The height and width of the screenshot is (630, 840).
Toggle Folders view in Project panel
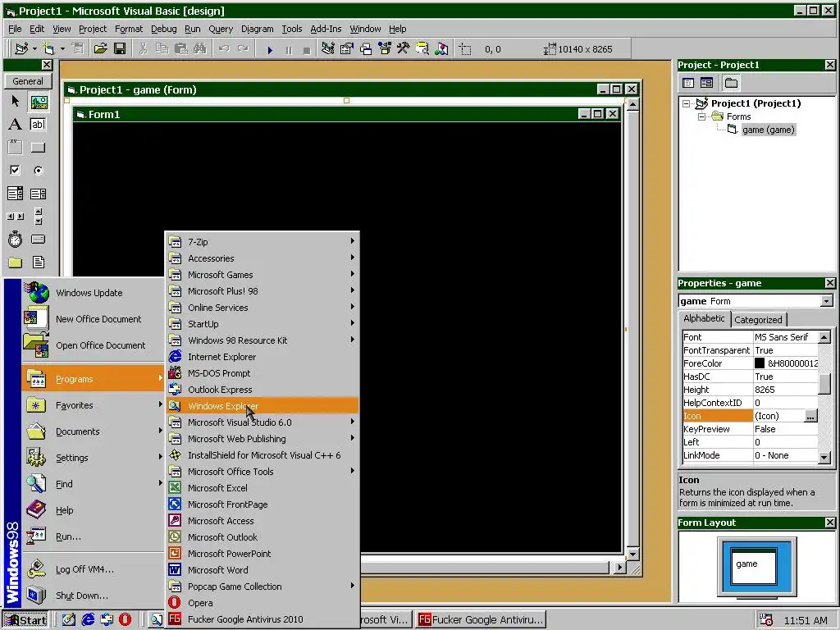tap(731, 83)
